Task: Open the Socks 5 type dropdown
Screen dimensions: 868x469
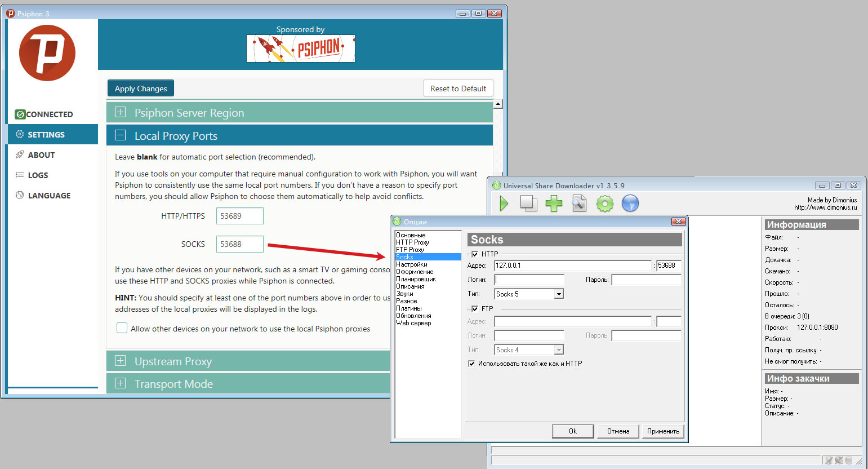Action: click(x=559, y=294)
